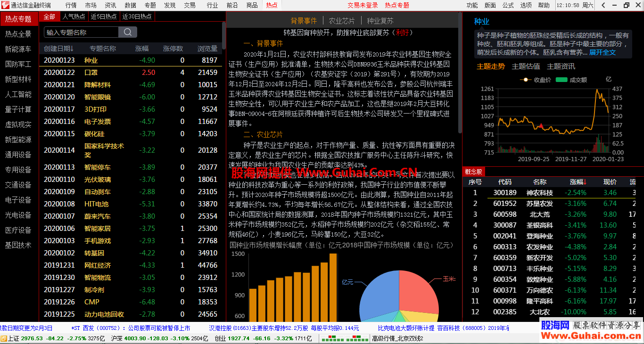644x344 pixels.
Task: Switch to the 主题资讯 tab
Action: [x=561, y=66]
